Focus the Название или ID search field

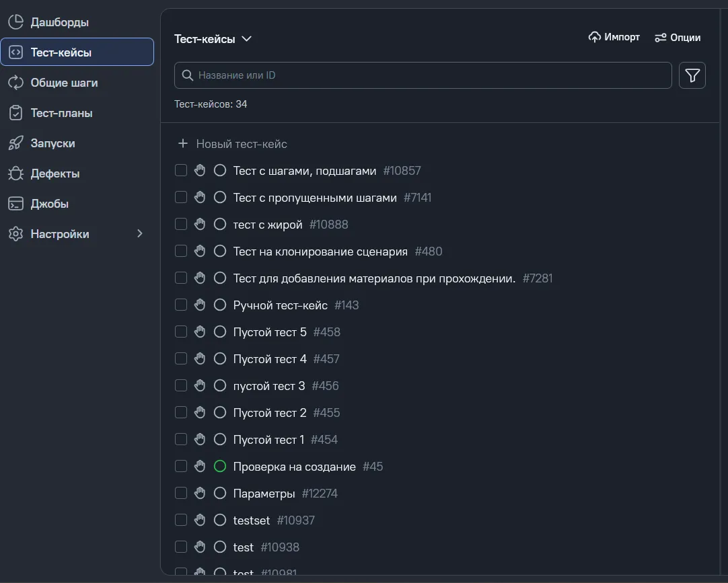point(423,75)
